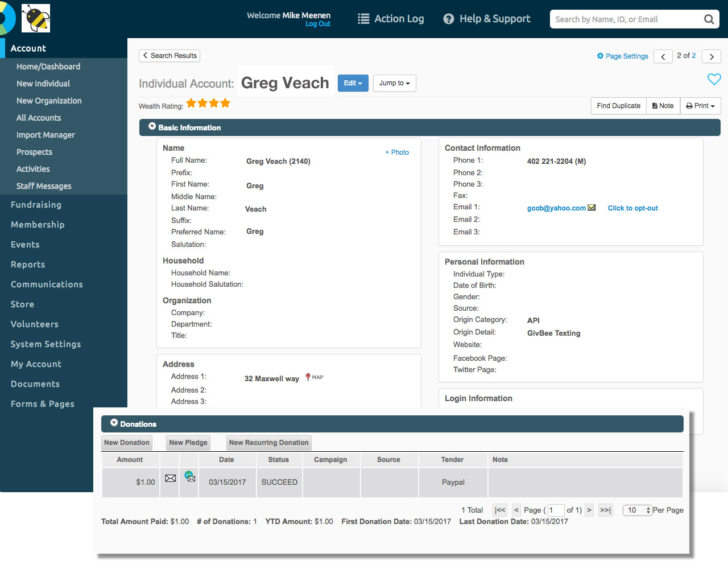Open the Jump to dropdown
The image size is (728, 569).
[x=395, y=83]
